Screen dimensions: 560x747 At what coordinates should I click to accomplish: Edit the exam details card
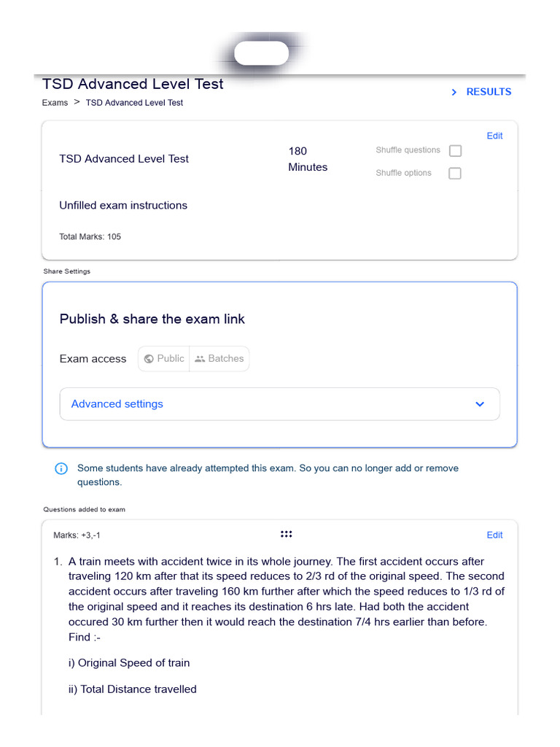coord(494,136)
